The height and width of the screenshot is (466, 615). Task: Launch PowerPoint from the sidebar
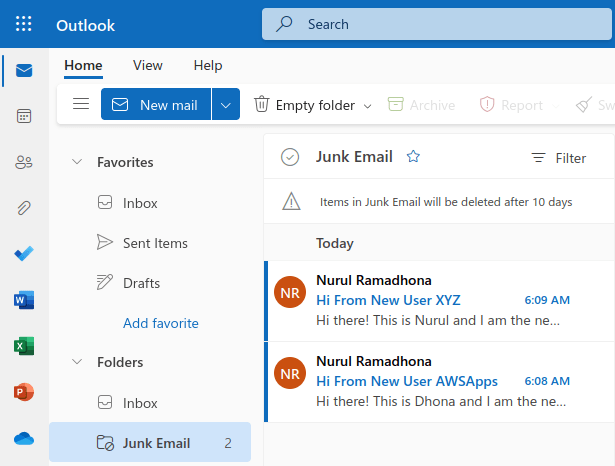pos(24,392)
